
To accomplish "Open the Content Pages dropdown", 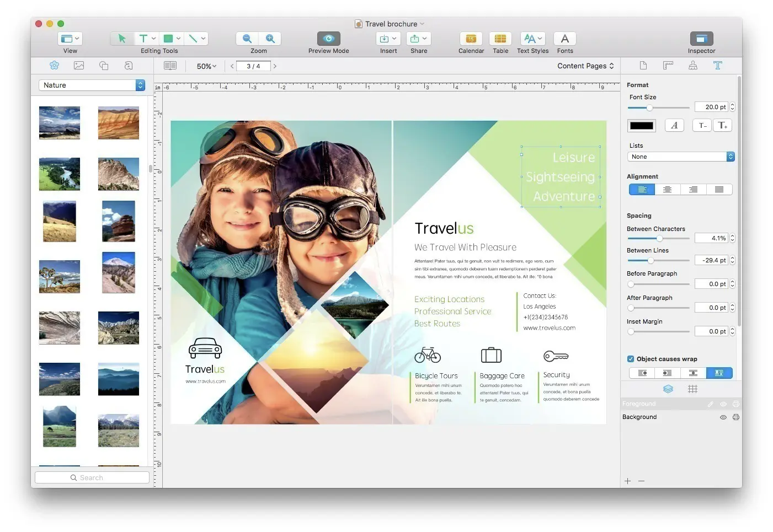I will coord(585,66).
